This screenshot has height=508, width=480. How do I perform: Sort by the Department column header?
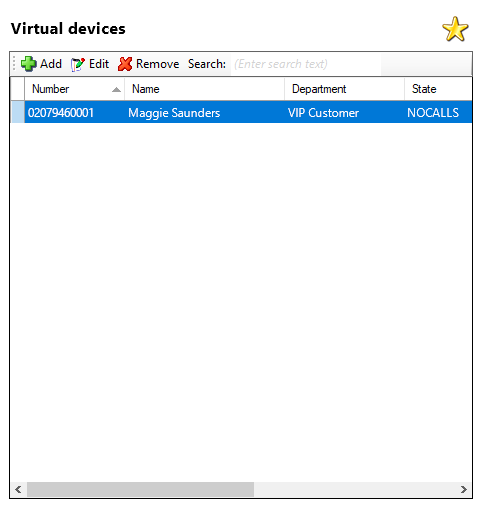[344, 89]
